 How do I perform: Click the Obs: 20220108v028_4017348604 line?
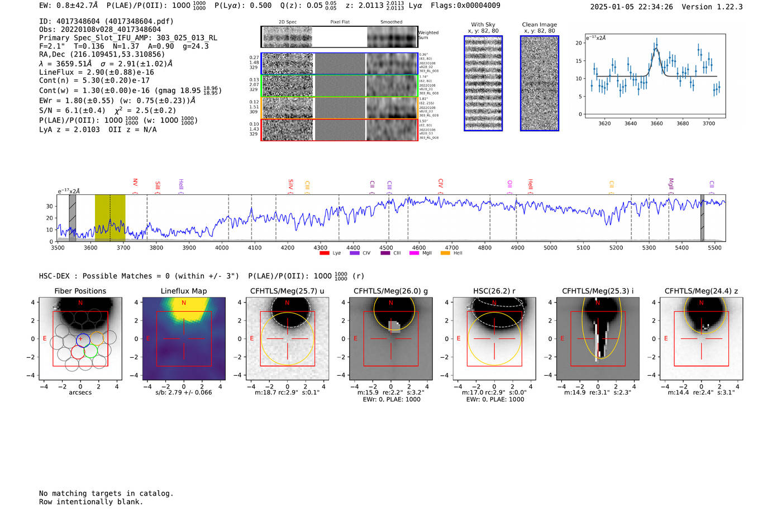pyautogui.click(x=100, y=30)
